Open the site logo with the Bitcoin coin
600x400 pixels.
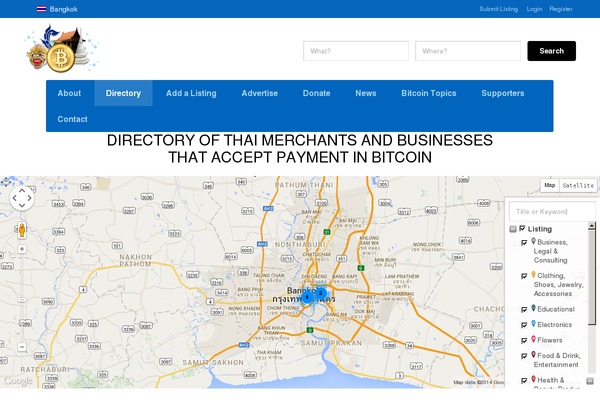[x=61, y=49]
